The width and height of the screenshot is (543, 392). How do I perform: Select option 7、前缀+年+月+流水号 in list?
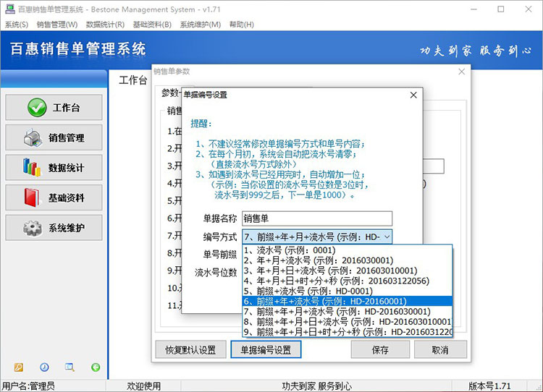click(348, 312)
